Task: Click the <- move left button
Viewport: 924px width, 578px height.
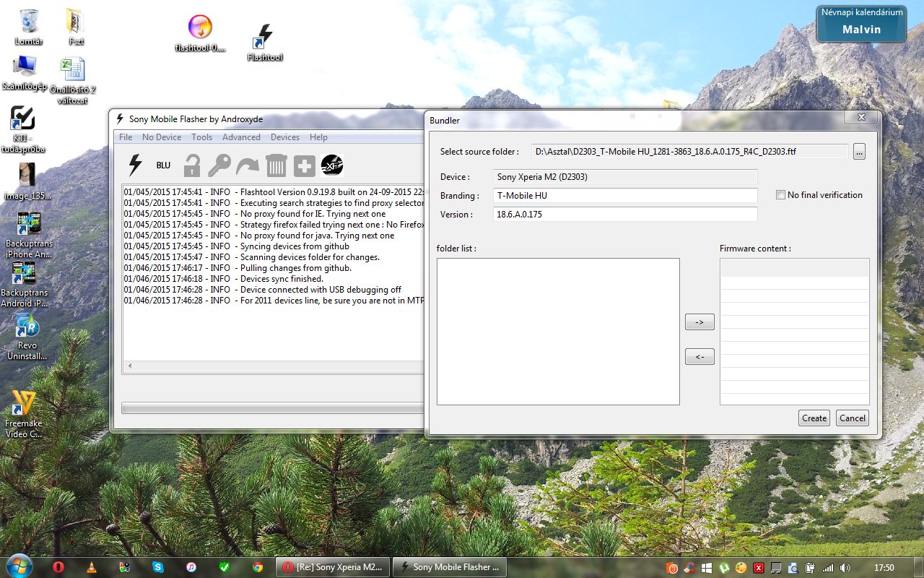Action: coord(699,357)
